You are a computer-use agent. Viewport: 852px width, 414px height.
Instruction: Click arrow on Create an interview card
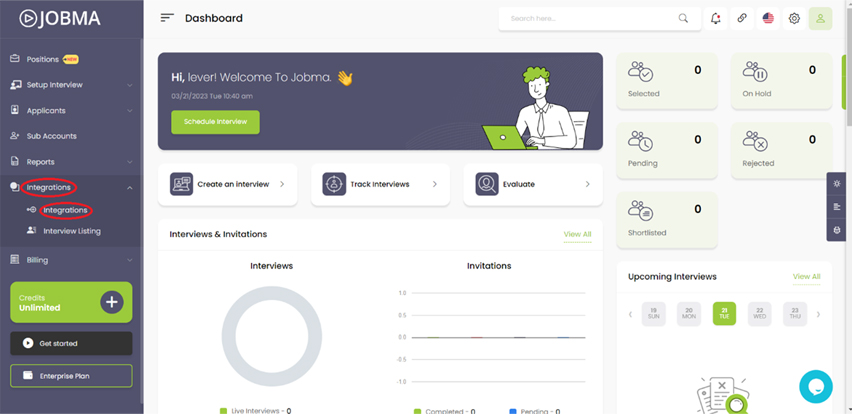point(282,184)
